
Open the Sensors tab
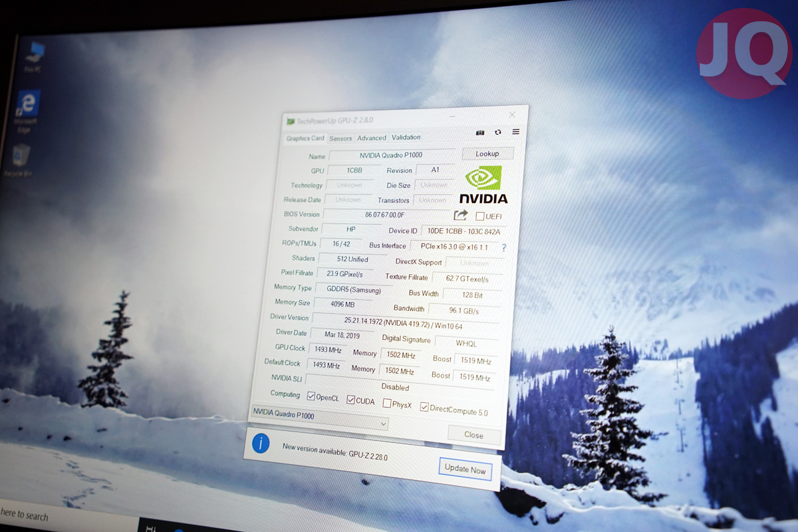coord(340,138)
